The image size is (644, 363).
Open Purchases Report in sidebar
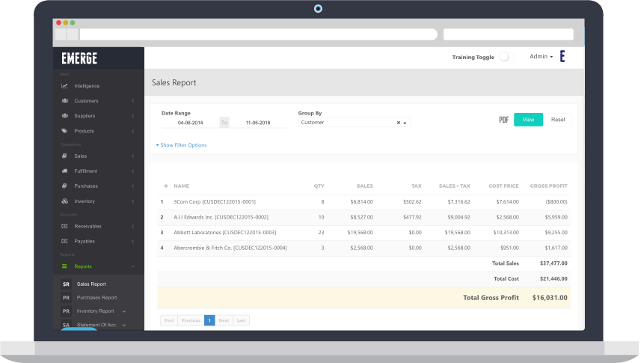click(x=96, y=297)
